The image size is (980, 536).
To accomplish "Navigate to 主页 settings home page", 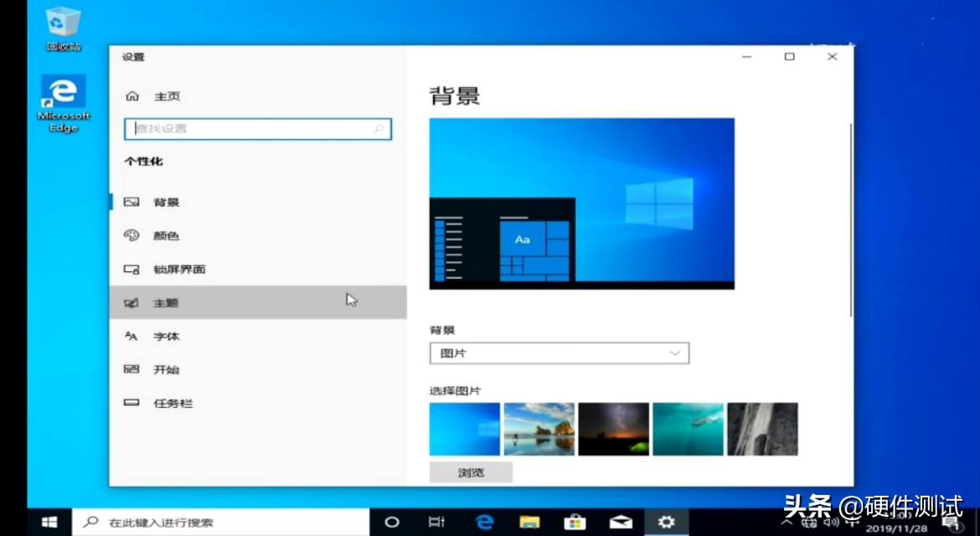I will point(165,95).
